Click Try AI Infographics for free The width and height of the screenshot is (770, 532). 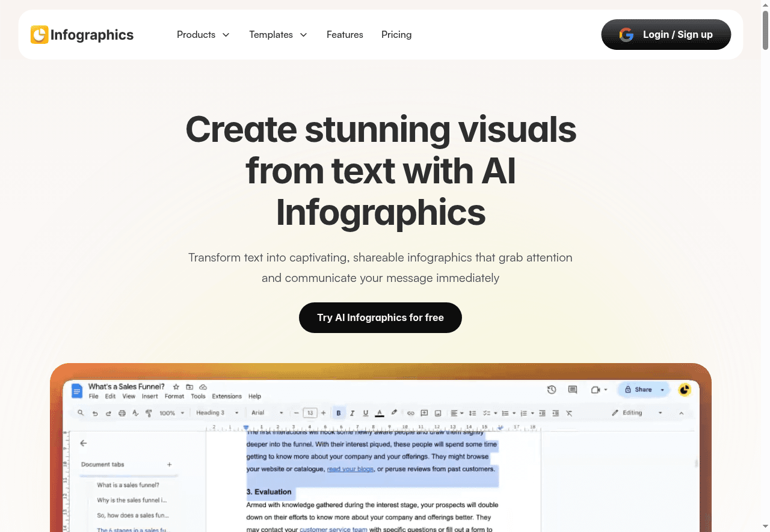380,317
